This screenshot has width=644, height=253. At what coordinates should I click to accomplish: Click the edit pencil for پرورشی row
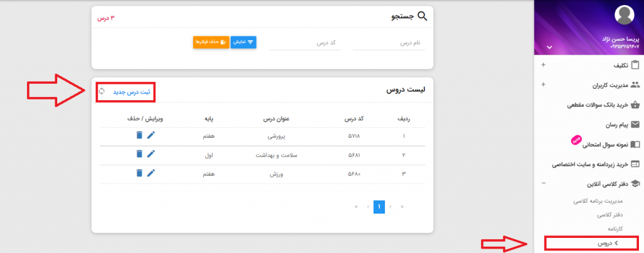(150, 135)
